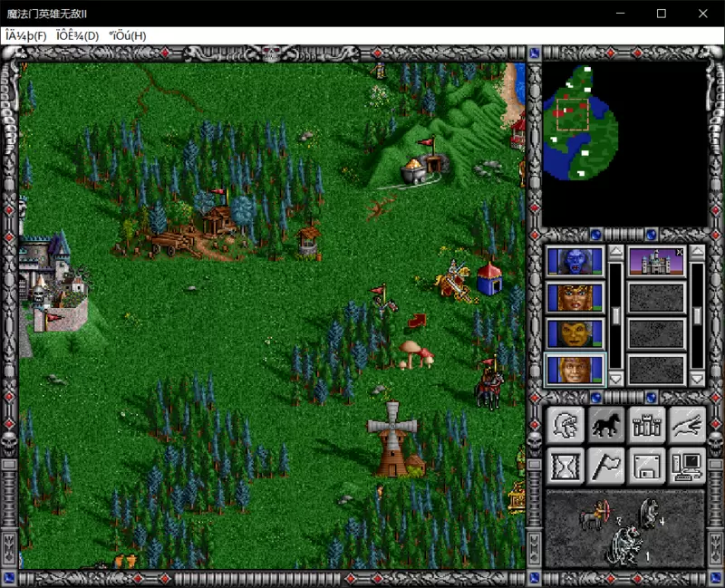Open the (D) menu in the menu bar
725x588 pixels.
coord(78,35)
